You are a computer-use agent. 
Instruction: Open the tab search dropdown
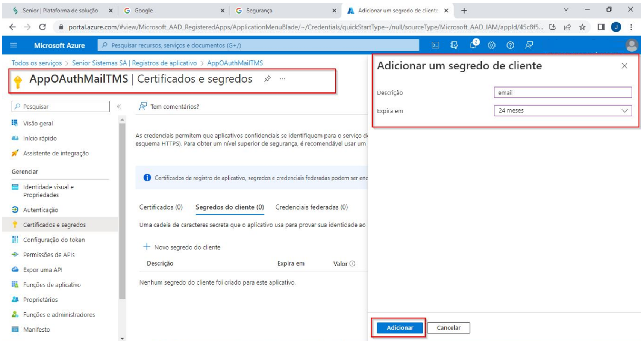pos(566,9)
